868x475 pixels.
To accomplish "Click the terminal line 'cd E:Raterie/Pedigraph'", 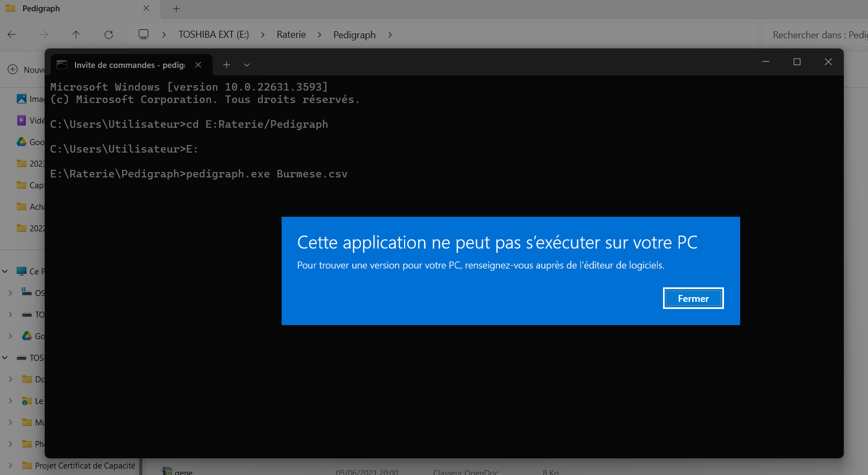I will (x=257, y=124).
